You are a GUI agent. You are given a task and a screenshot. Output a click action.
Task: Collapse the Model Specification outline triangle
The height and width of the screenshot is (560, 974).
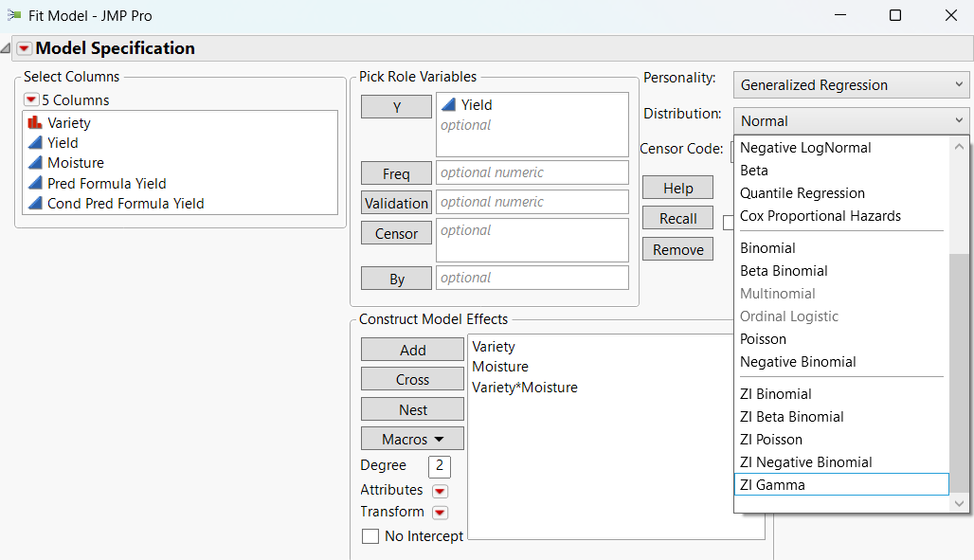(6, 49)
